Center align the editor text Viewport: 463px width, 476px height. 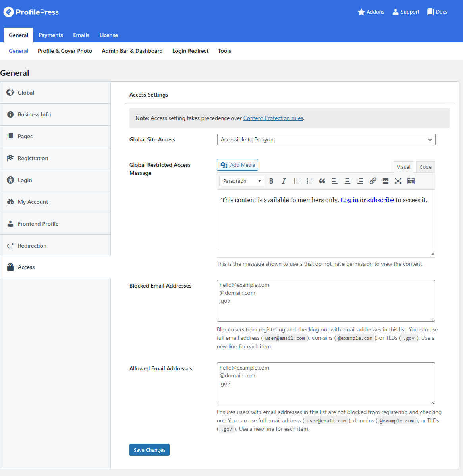click(x=347, y=181)
